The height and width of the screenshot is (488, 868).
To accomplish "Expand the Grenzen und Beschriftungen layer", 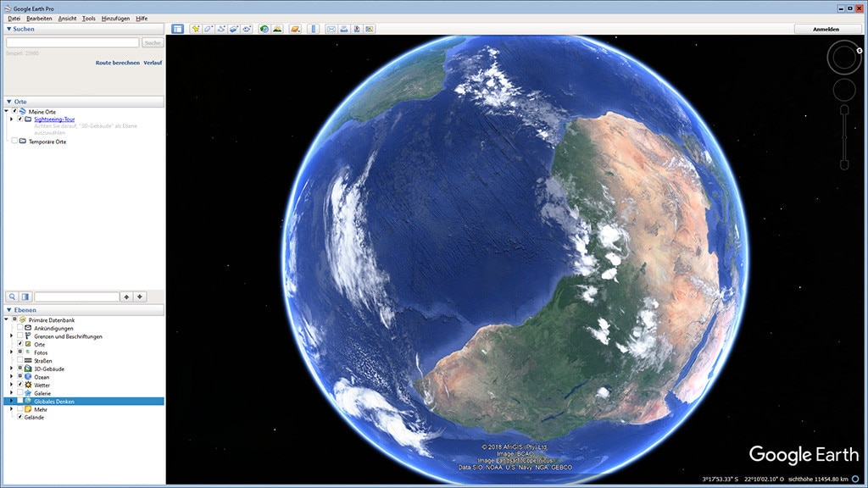I will point(11,336).
